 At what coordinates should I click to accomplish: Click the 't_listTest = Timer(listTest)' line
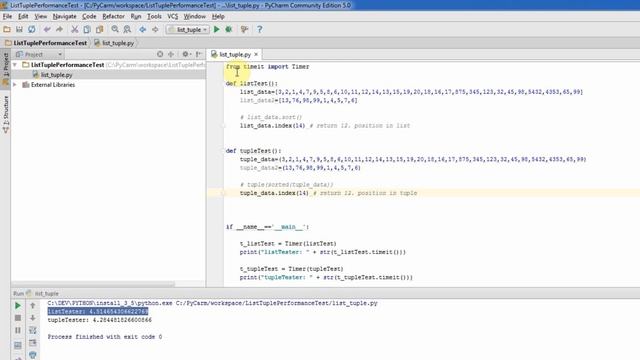[x=288, y=244]
